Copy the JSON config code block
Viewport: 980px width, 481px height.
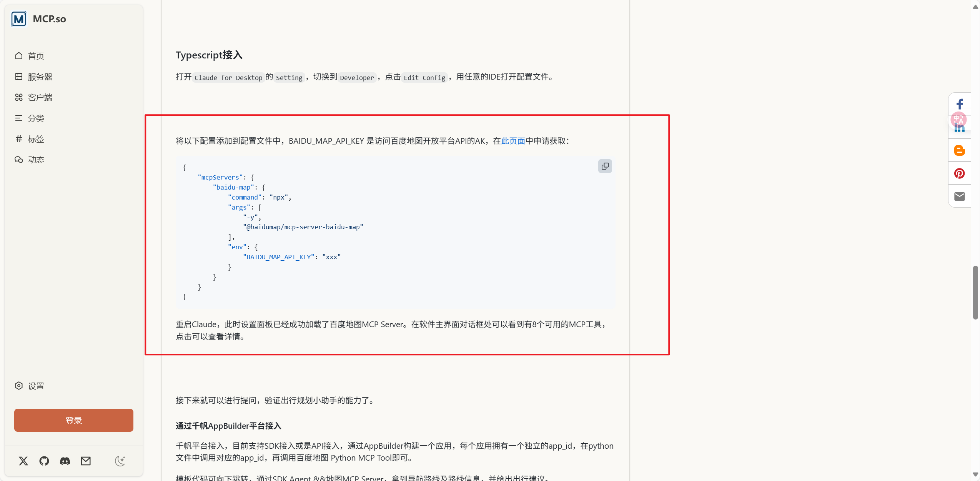[605, 166]
